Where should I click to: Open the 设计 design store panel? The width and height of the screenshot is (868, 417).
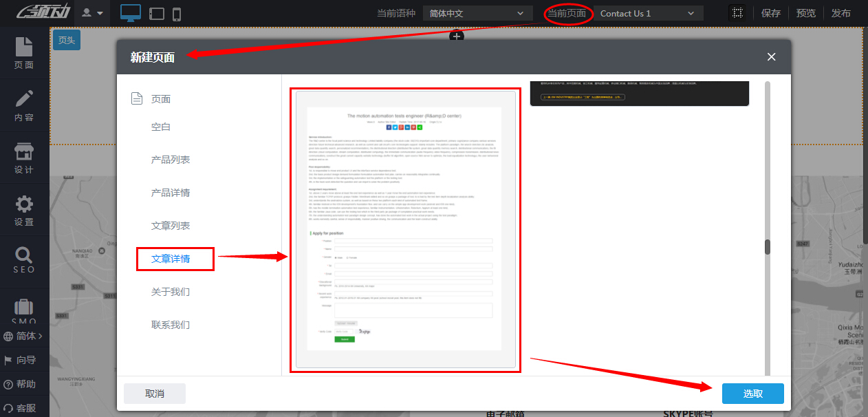point(24,158)
